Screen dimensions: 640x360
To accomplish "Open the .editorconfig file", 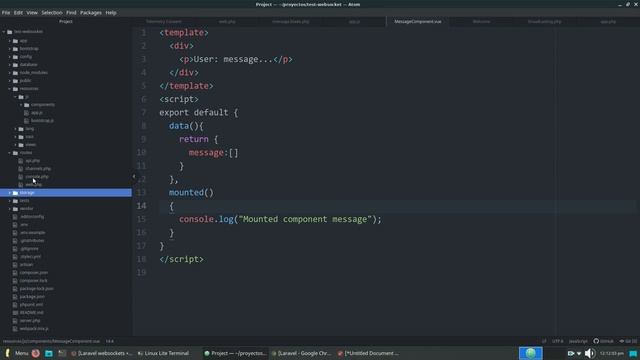I will point(32,217).
